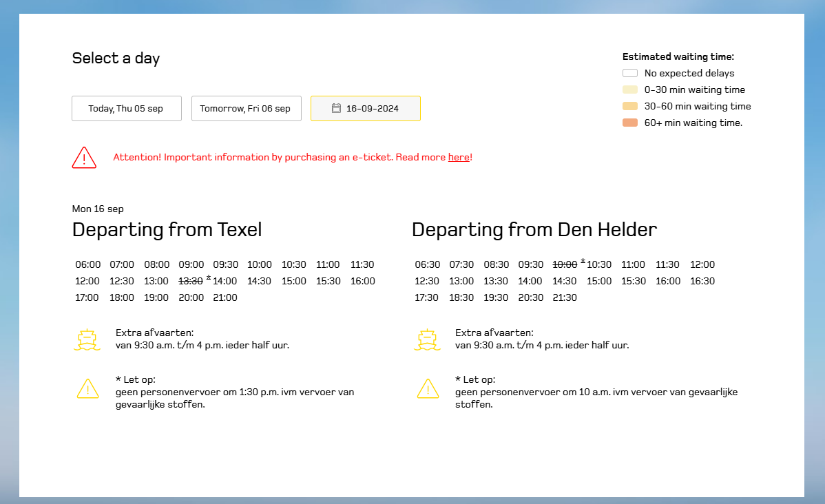This screenshot has height=504, width=825.
Task: Open the 16-09-2024 date picker
Action: tap(366, 108)
